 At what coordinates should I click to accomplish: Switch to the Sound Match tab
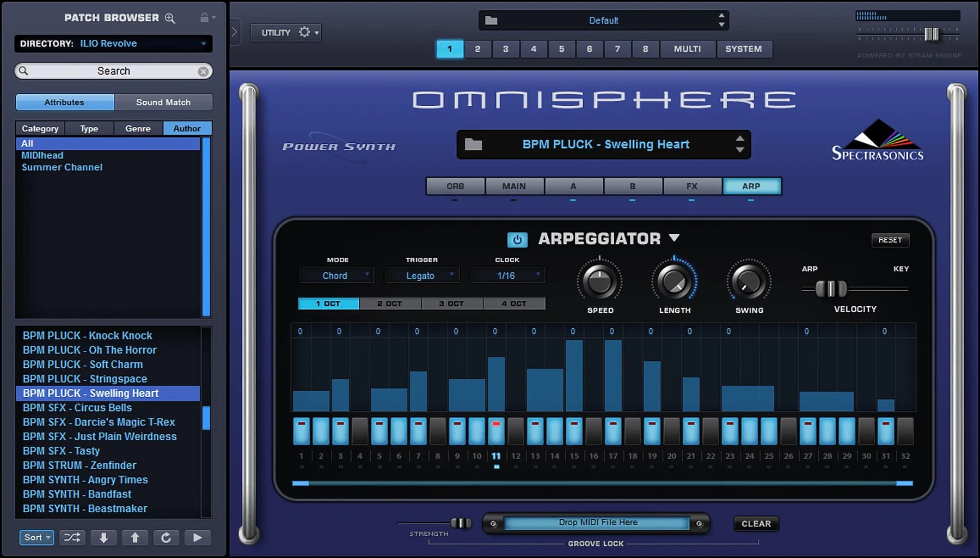pos(163,102)
